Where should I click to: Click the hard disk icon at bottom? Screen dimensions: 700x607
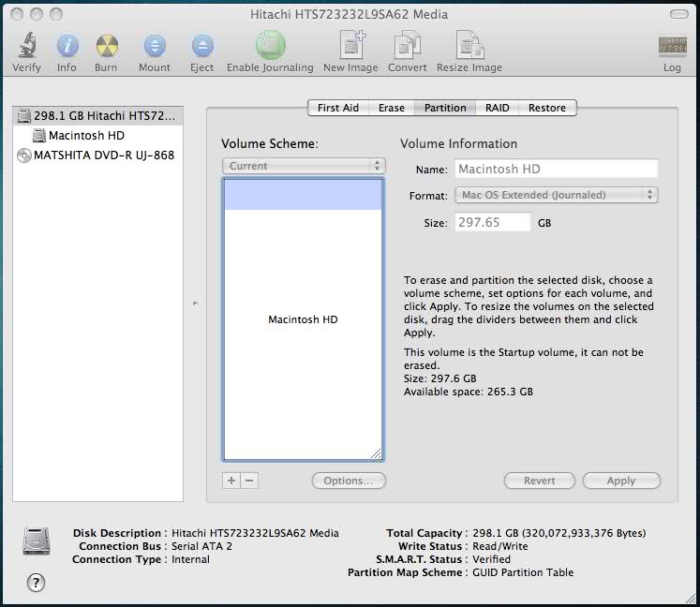tap(37, 540)
